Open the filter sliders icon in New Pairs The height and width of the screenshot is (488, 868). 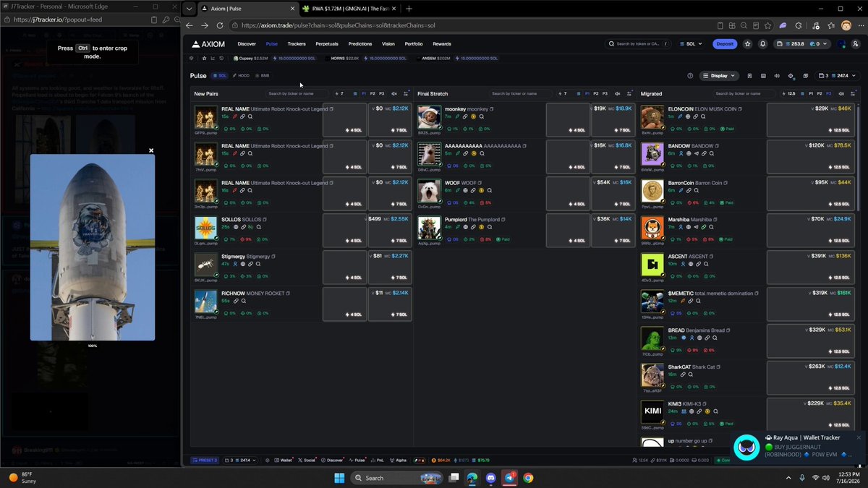click(x=406, y=93)
